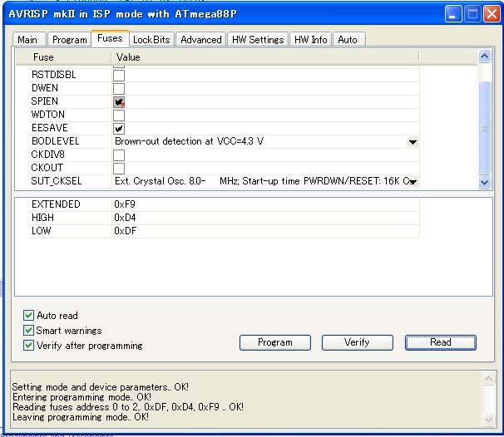Disable the Auto read checkbox
The height and width of the screenshot is (437, 504).
[28, 316]
